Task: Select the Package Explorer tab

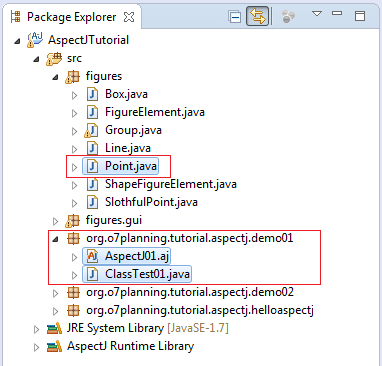Action: point(71,17)
